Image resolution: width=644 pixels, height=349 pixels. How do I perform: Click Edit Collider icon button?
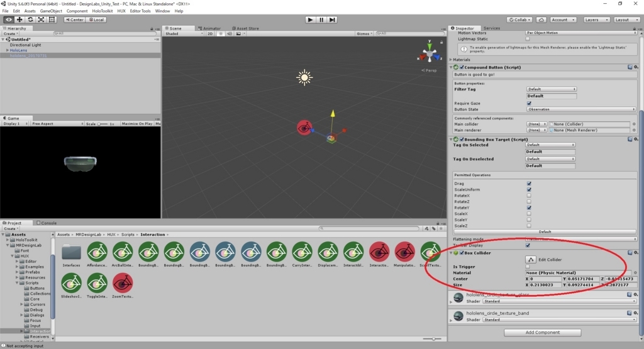[531, 260]
